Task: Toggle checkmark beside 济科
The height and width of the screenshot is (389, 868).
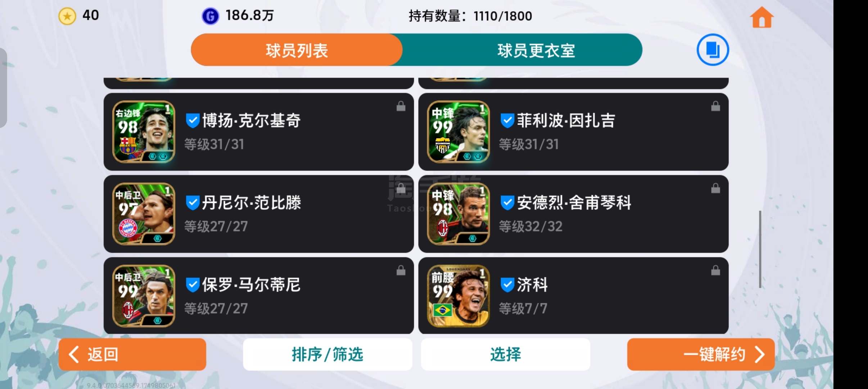Action: [507, 285]
